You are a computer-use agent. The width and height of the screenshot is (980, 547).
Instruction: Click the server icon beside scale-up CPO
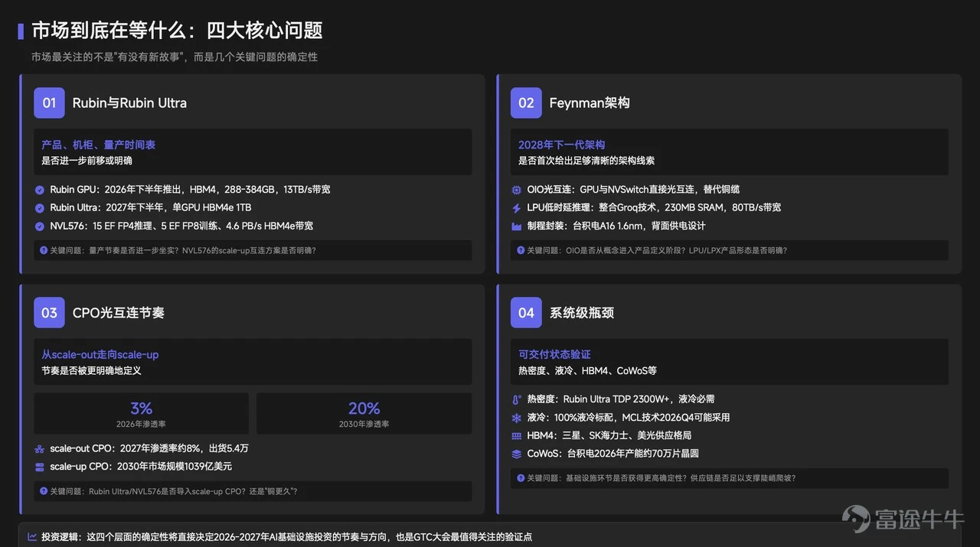point(40,467)
